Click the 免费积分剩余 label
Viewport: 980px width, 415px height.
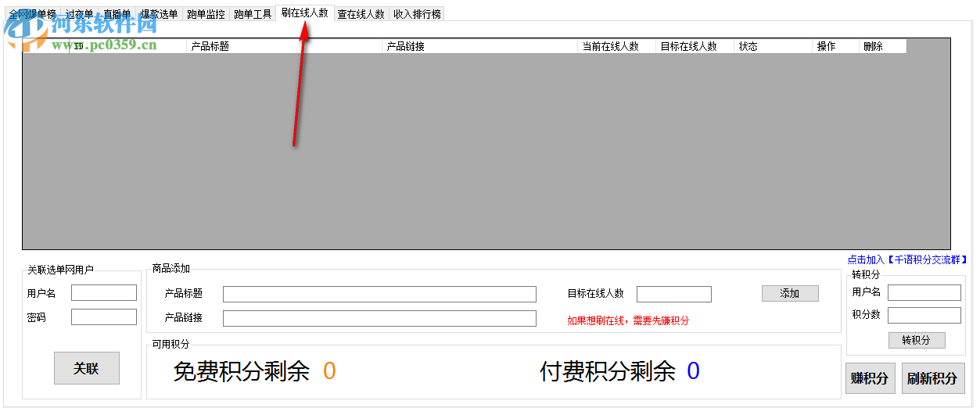(x=241, y=371)
